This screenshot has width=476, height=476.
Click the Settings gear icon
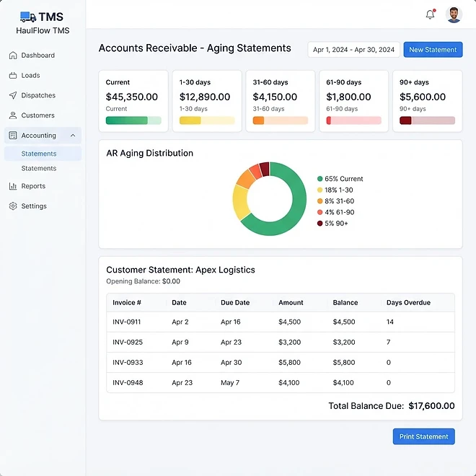coord(13,206)
